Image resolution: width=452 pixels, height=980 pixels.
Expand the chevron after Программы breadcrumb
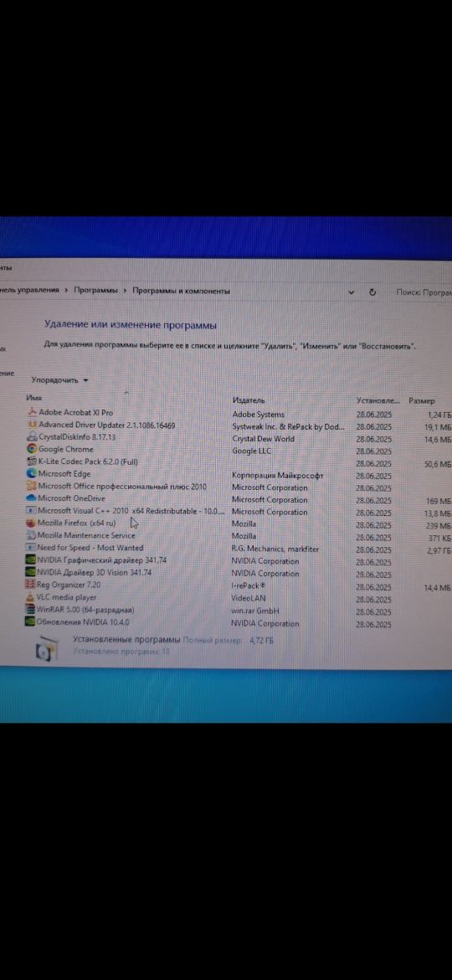(125, 291)
